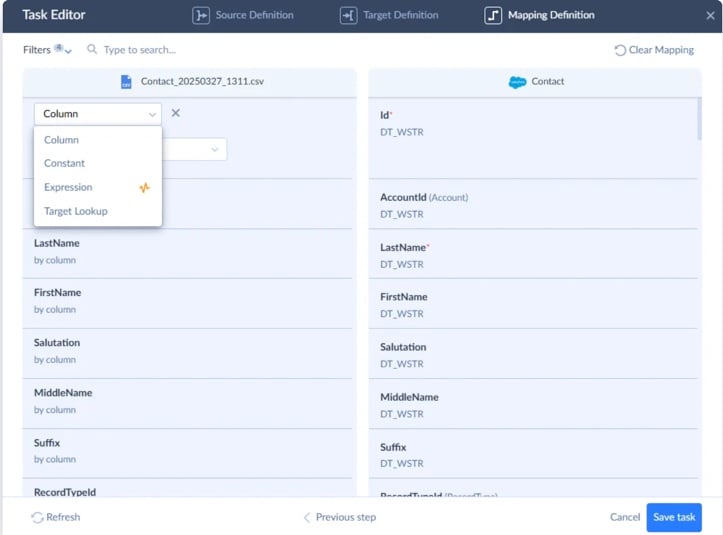The image size is (723, 535).
Task: Go back with Previous step
Action: point(339,517)
